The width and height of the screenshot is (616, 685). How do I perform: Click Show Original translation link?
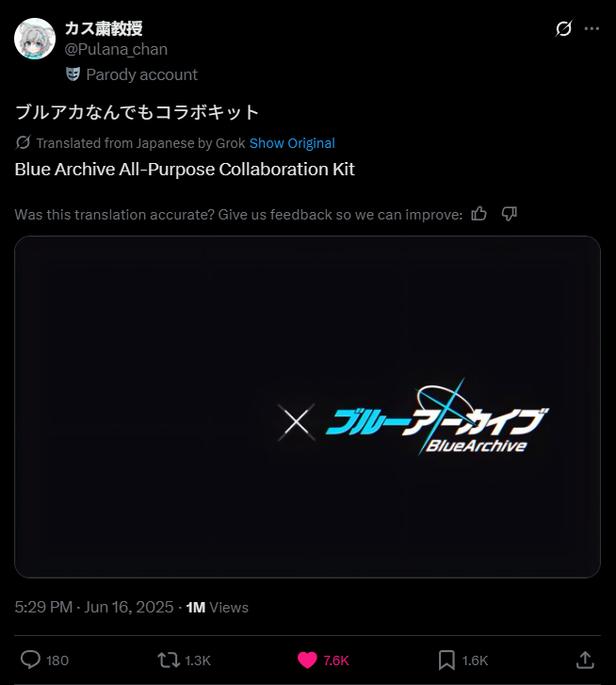(x=292, y=143)
